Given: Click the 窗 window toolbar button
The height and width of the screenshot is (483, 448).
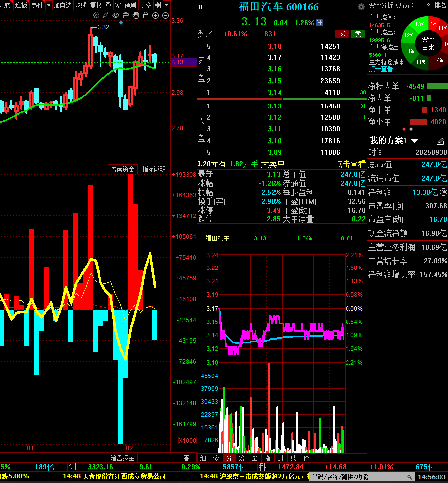Looking at the screenshot, I should coord(118,5).
